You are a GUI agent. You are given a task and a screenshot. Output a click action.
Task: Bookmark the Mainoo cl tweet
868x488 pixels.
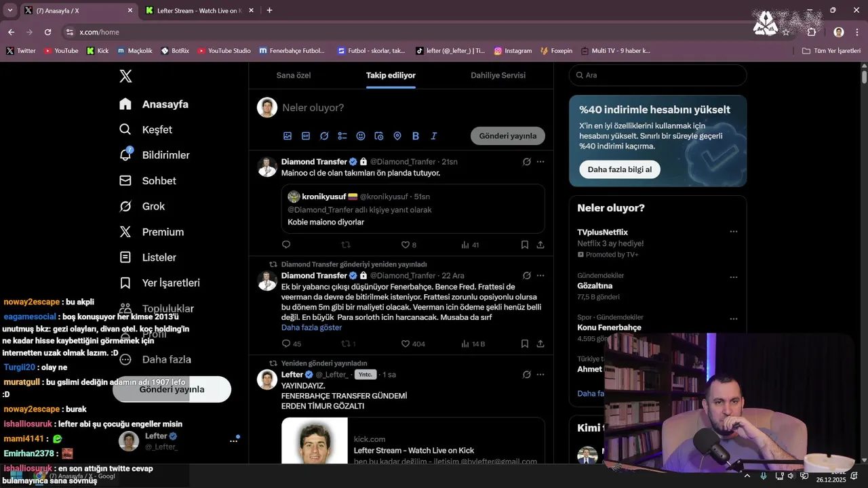525,245
